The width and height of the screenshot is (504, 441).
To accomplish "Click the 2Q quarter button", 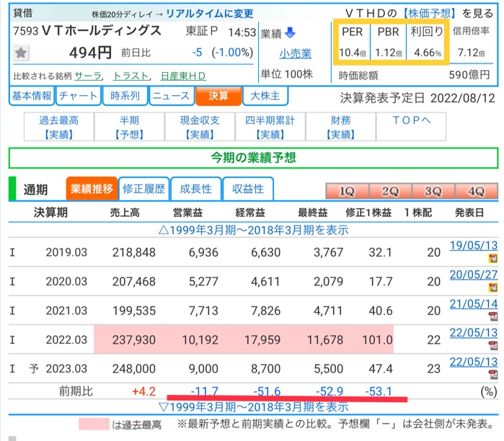I will point(390,191).
